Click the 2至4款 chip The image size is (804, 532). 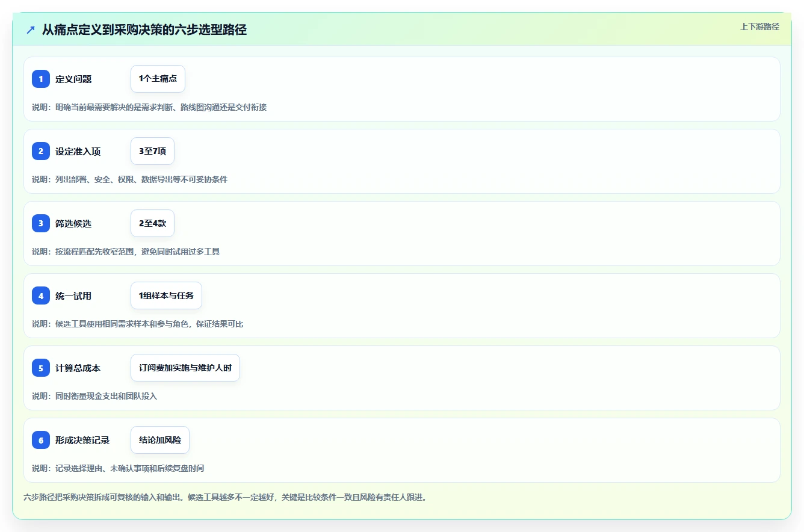click(152, 223)
